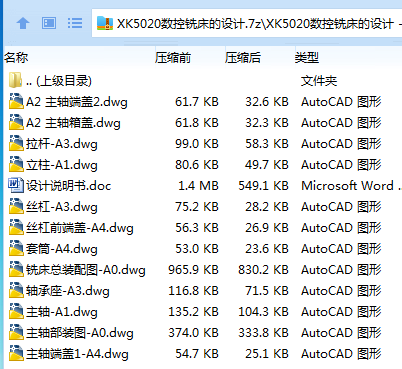Click the DWG icon of 立柱-A1.dwg
Image resolution: width=402 pixels, height=369 pixels.
(16, 165)
